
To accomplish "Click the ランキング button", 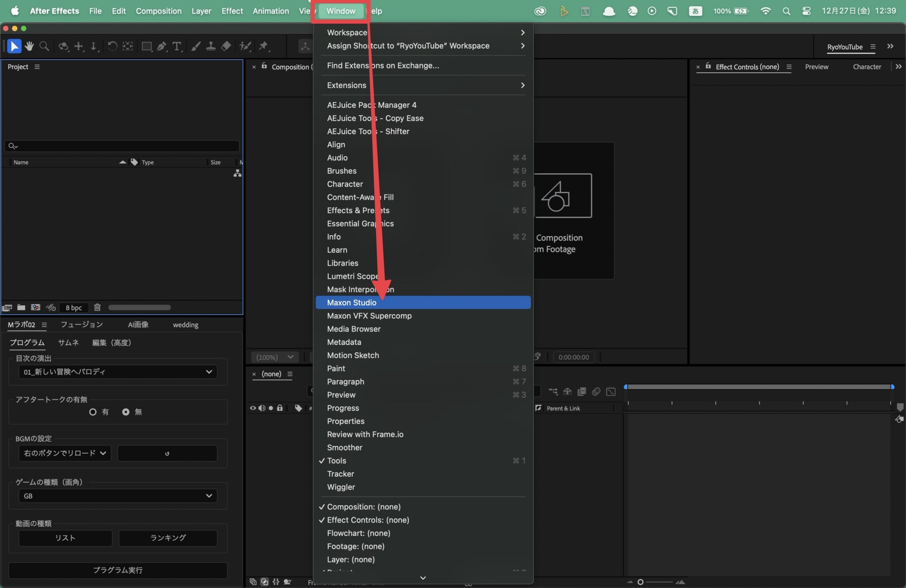I will coord(167,538).
